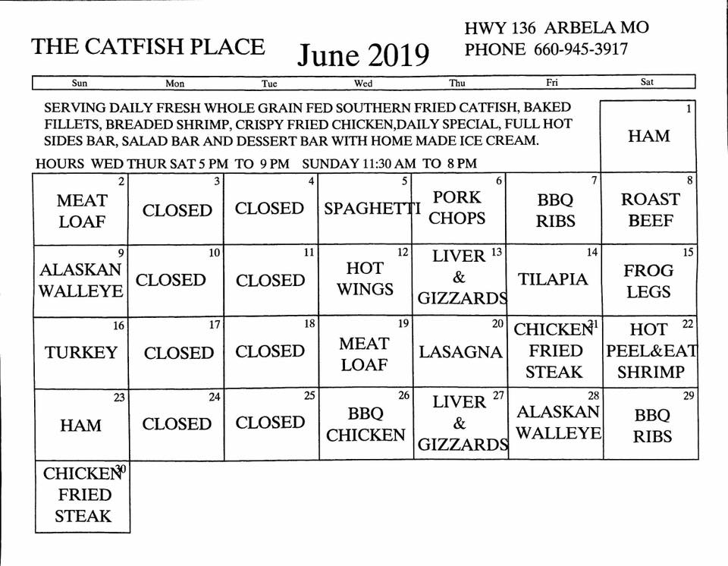Click the Sat column header
The width and height of the screenshot is (728, 566).
647,82
